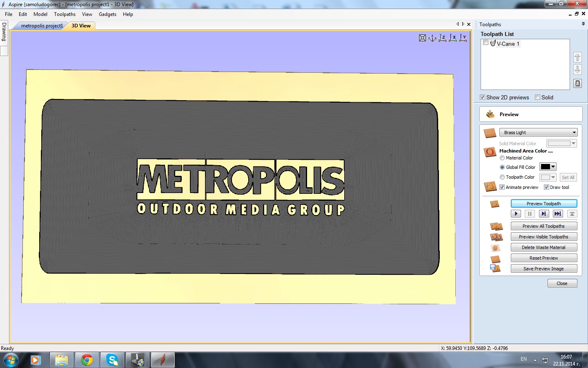Run the preview with the play button
Screen dimensions: 588x368
pyautogui.click(x=516, y=214)
